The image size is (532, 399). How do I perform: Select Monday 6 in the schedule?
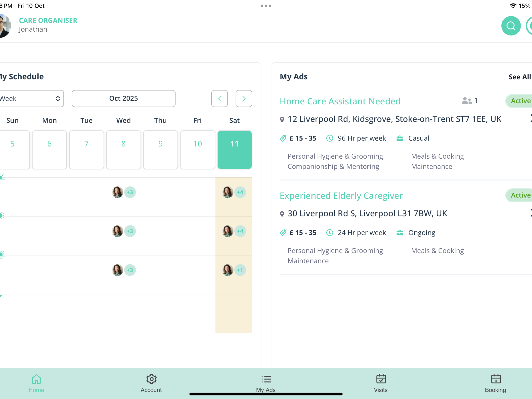tap(49, 150)
